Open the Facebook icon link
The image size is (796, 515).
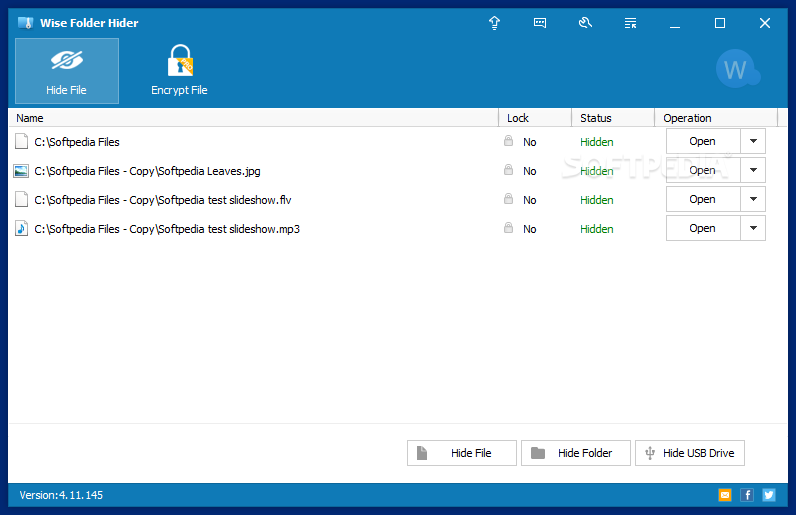click(747, 495)
